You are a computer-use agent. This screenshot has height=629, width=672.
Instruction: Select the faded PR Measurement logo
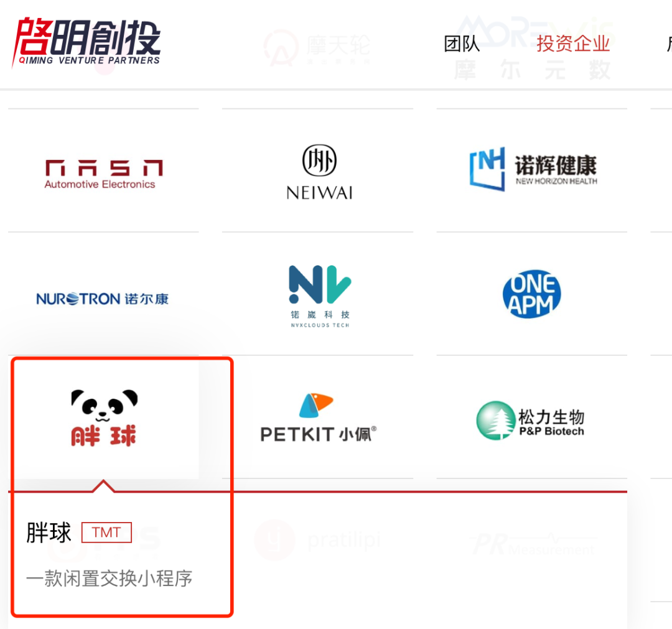coord(534,543)
